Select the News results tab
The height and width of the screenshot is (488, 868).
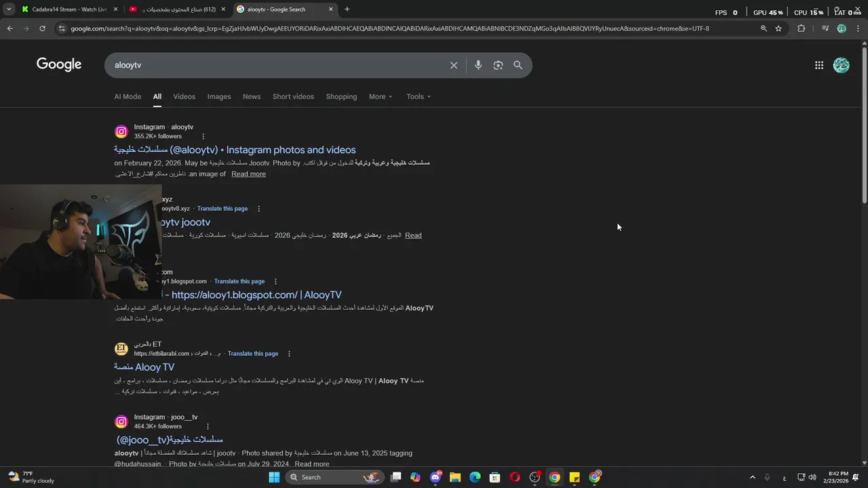pyautogui.click(x=252, y=96)
